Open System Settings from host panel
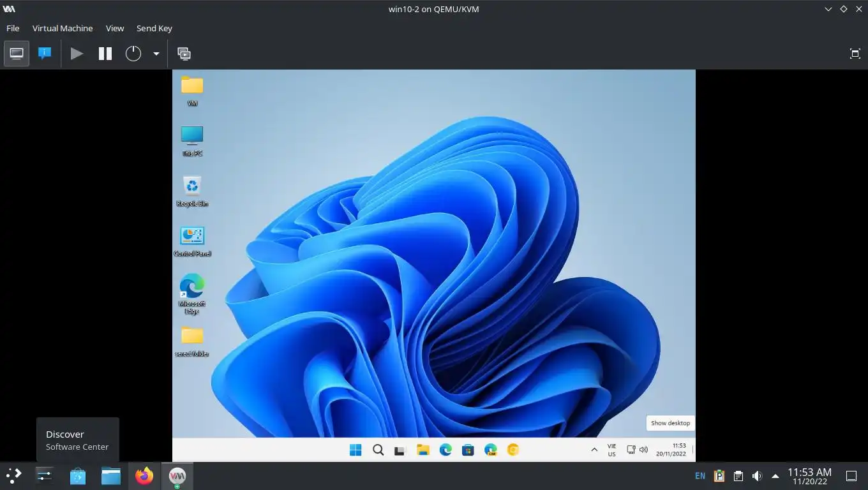The width and height of the screenshot is (868, 490). 44,475
